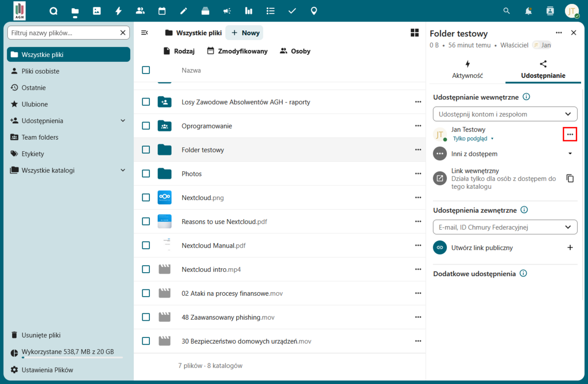
Task: Switch to grid view icon
Action: [415, 33]
